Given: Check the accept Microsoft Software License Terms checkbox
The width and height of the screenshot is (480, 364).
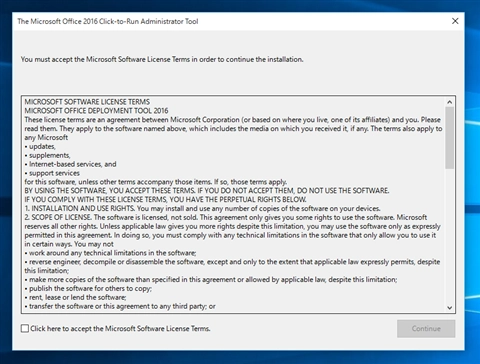Looking at the screenshot, I should 25,328.
